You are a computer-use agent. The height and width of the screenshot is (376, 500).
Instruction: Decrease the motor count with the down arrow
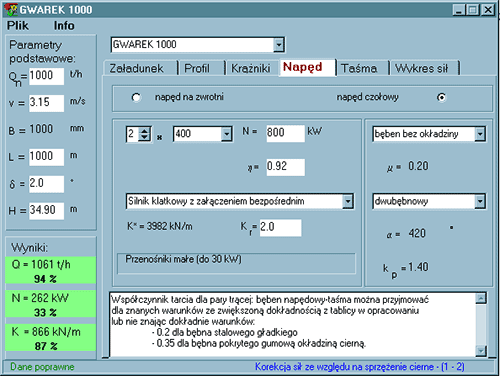coord(144,137)
